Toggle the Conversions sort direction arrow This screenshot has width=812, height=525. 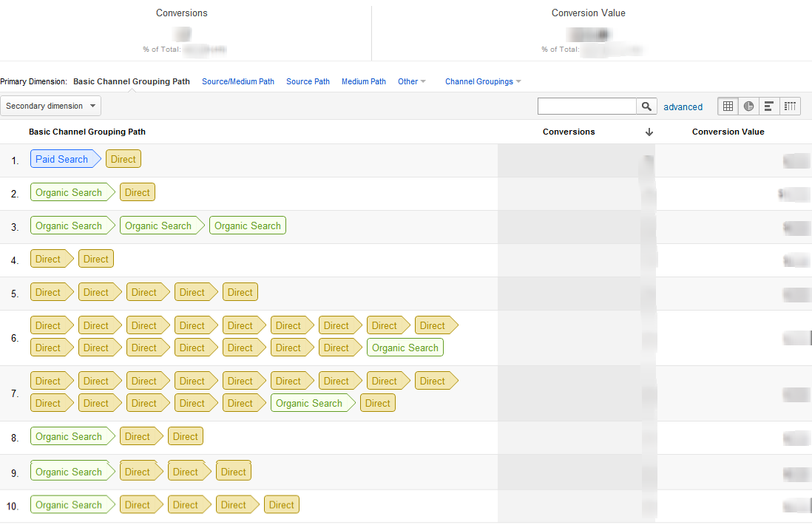(x=649, y=132)
